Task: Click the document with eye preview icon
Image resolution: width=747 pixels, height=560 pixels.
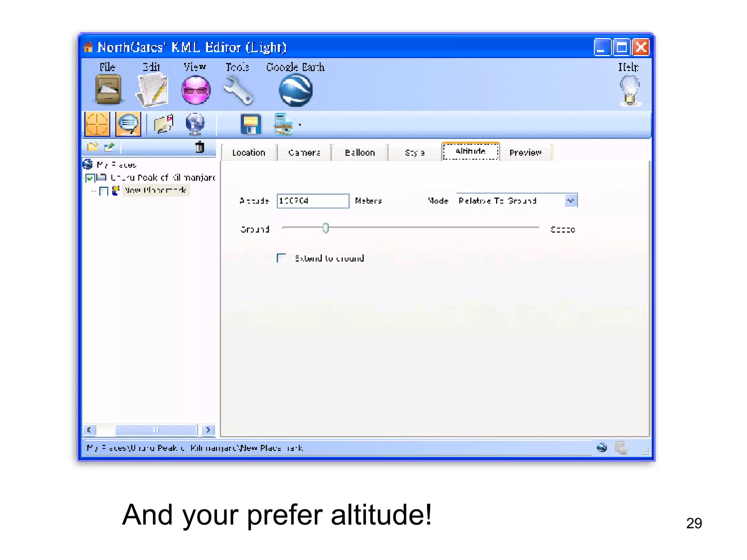Action: point(283,124)
